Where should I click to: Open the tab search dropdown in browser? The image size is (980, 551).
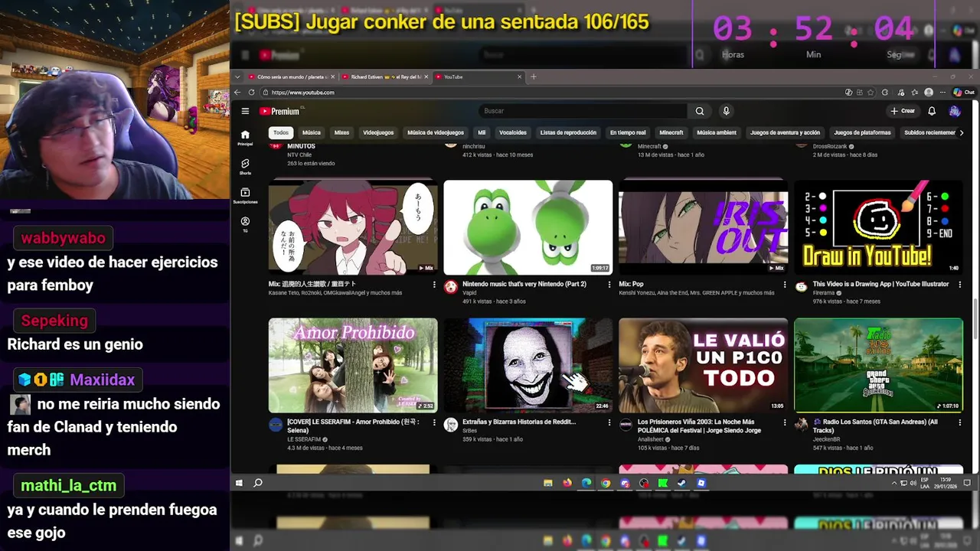pyautogui.click(x=237, y=77)
